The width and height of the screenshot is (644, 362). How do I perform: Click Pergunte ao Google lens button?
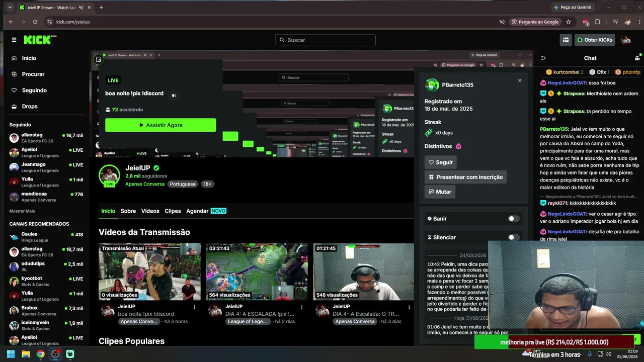tap(535, 22)
